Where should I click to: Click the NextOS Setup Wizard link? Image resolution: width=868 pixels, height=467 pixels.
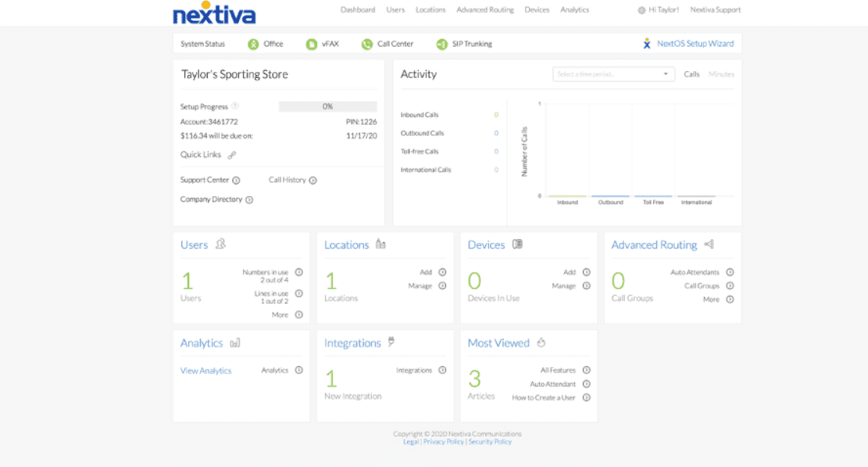(695, 44)
